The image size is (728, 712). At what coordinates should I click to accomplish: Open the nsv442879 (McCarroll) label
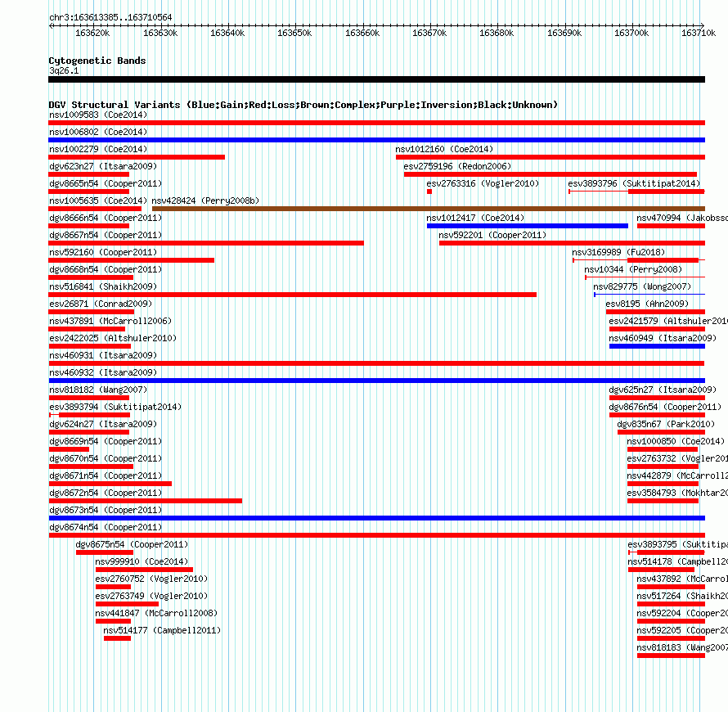pyautogui.click(x=677, y=475)
